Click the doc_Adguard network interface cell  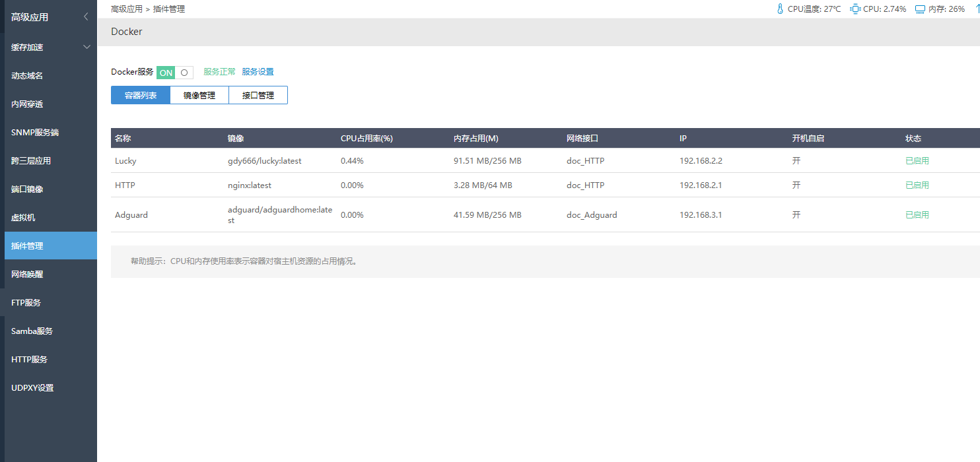tap(592, 214)
